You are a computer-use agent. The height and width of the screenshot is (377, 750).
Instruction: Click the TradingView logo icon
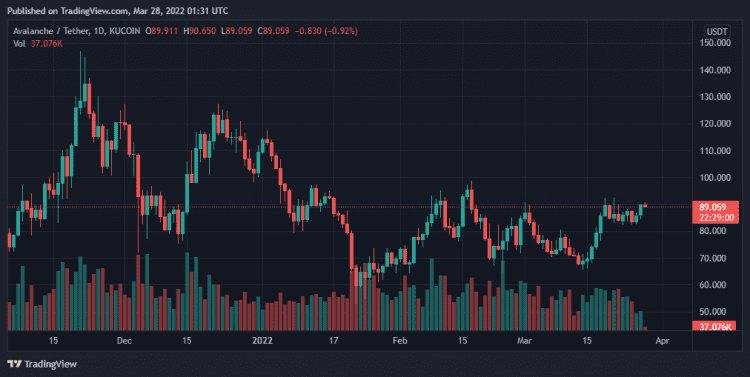click(14, 364)
